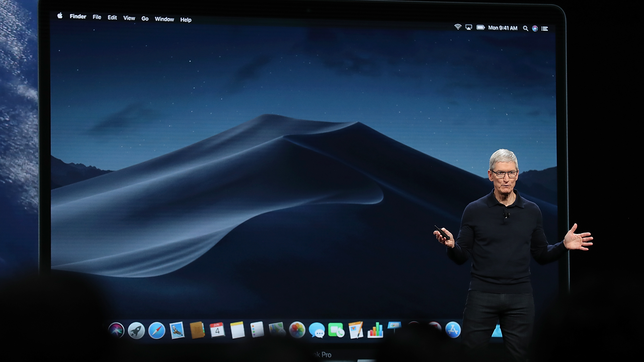The width and height of the screenshot is (644, 362).
Task: Click the Wi-Fi status icon
Action: (458, 27)
